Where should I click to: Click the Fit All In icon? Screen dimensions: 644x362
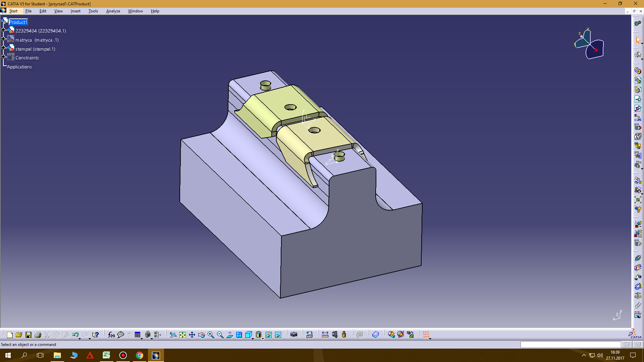[x=182, y=335]
